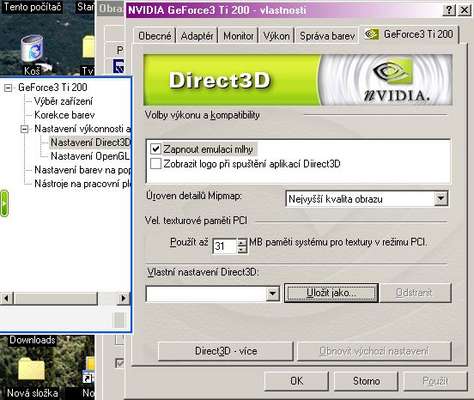Increase PCI texture memory spinner value
Screen dimensions: 474x400
coord(242,242)
